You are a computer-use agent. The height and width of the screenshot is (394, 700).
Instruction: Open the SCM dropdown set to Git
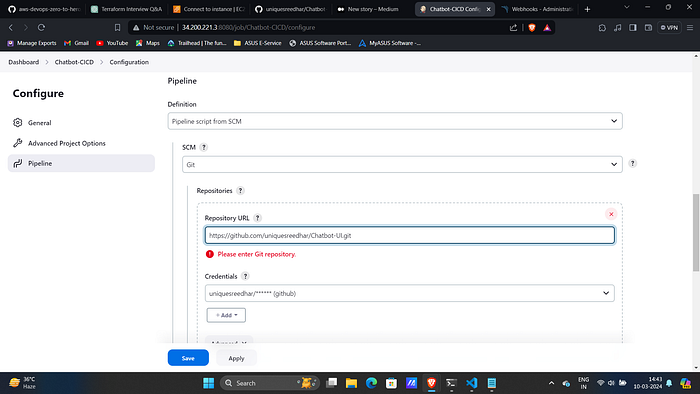pos(402,165)
